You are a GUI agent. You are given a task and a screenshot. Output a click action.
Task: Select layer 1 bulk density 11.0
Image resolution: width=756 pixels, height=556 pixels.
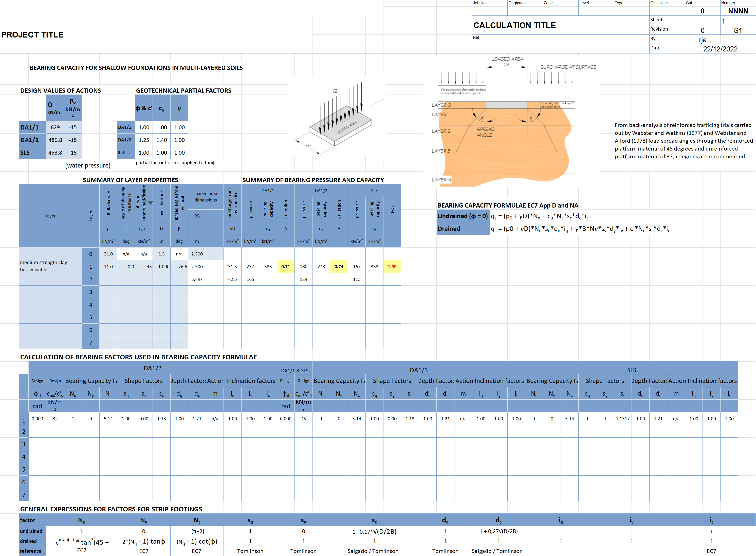click(108, 267)
